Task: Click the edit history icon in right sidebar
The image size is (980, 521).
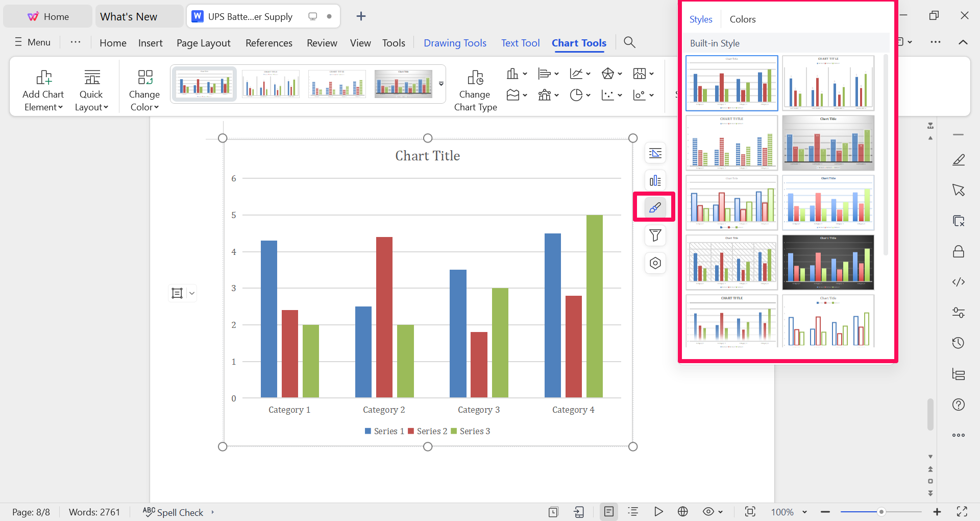Action: click(x=959, y=343)
